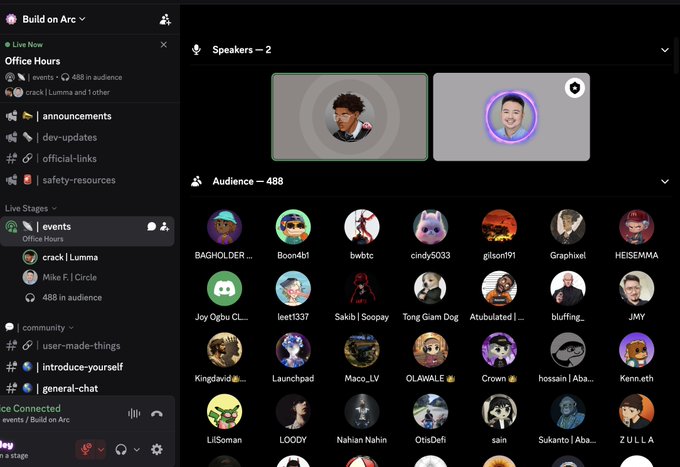The width and height of the screenshot is (680, 467).
Task: Click the Nahian Nahin username label
Action: coord(362,440)
